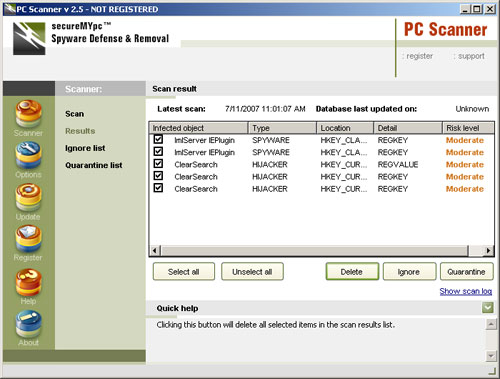Click the results list right scroll arrow
Viewport: 500px width, 379px height.
[489, 250]
